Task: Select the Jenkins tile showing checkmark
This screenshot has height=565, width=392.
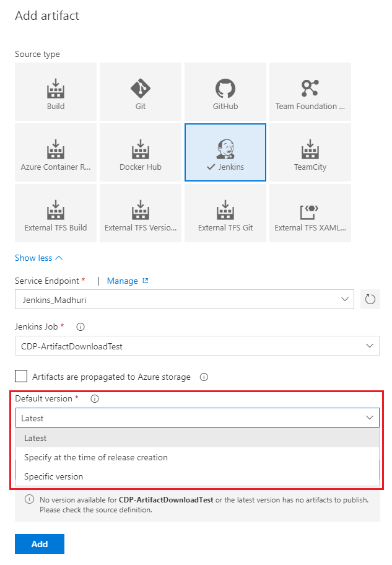Action: [x=225, y=152]
